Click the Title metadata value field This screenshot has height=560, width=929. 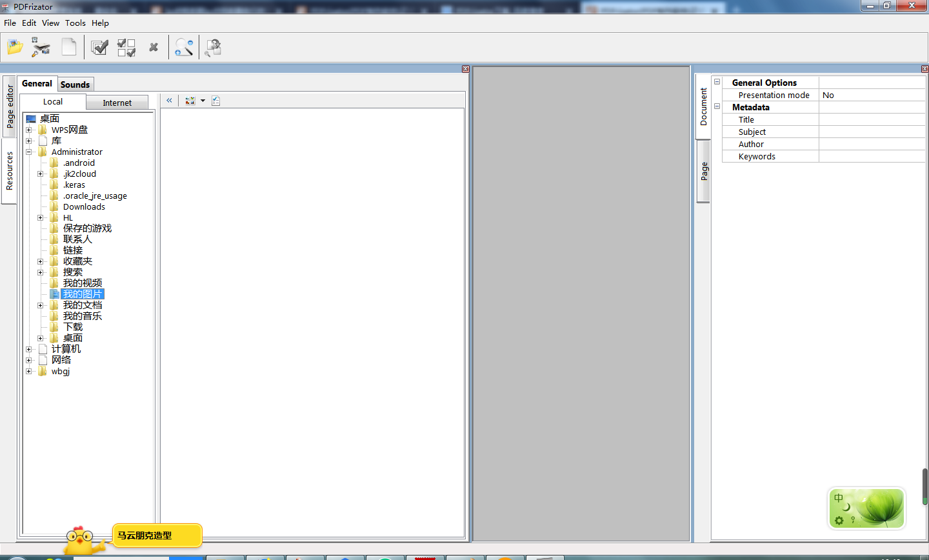pos(872,119)
